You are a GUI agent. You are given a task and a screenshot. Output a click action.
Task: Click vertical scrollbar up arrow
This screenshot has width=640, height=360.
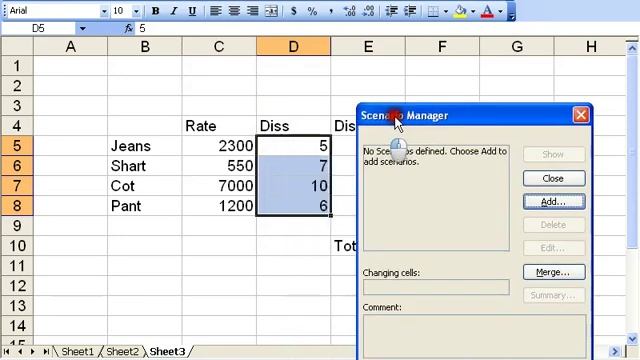click(x=632, y=49)
